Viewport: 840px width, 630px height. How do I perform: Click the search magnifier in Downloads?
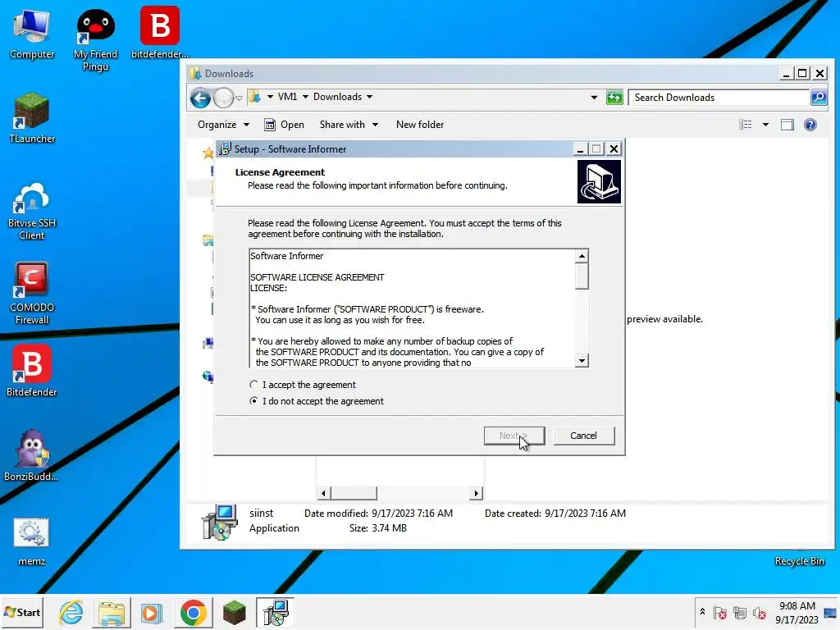tap(819, 97)
